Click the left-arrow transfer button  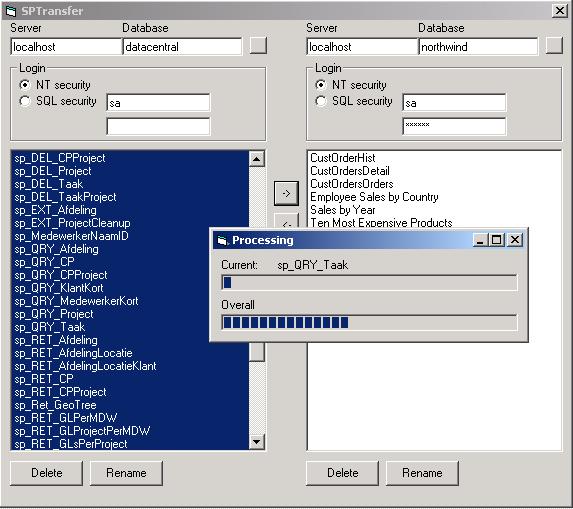[x=286, y=221]
